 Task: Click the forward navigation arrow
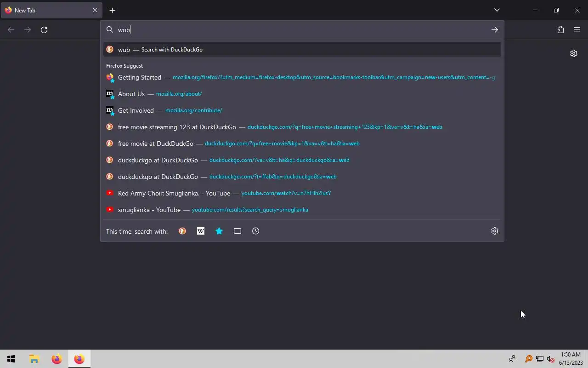click(28, 30)
